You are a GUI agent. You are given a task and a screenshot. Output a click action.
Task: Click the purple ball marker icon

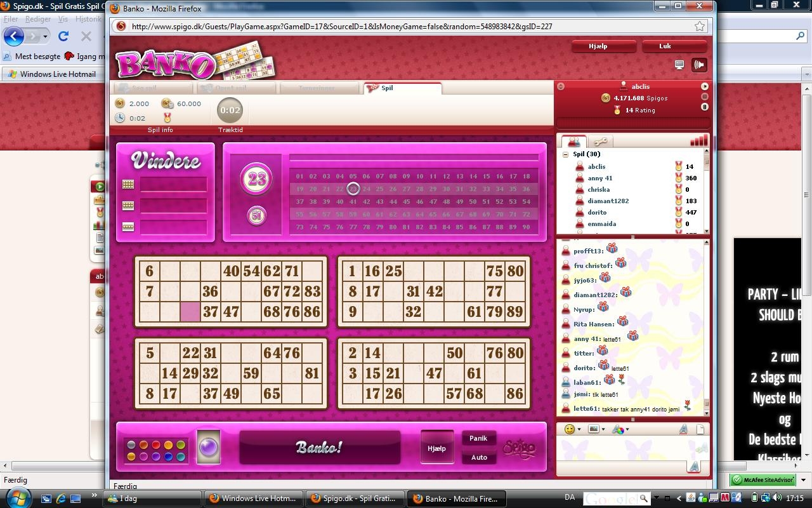pyautogui.click(x=209, y=447)
